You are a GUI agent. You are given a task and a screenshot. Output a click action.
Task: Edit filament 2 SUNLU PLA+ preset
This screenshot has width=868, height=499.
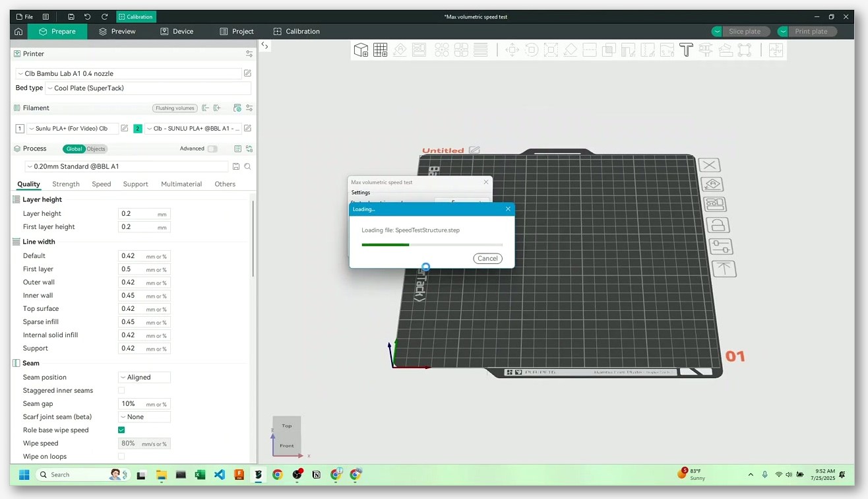coord(247,128)
